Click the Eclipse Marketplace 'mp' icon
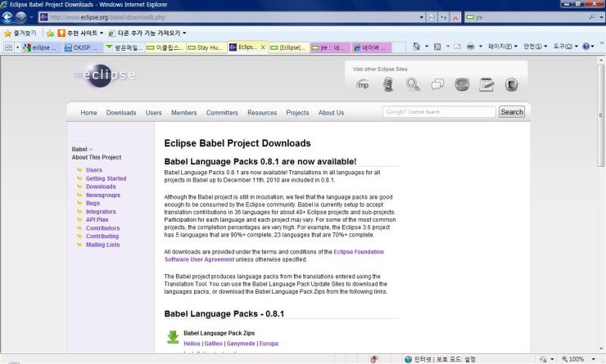 coord(363,84)
